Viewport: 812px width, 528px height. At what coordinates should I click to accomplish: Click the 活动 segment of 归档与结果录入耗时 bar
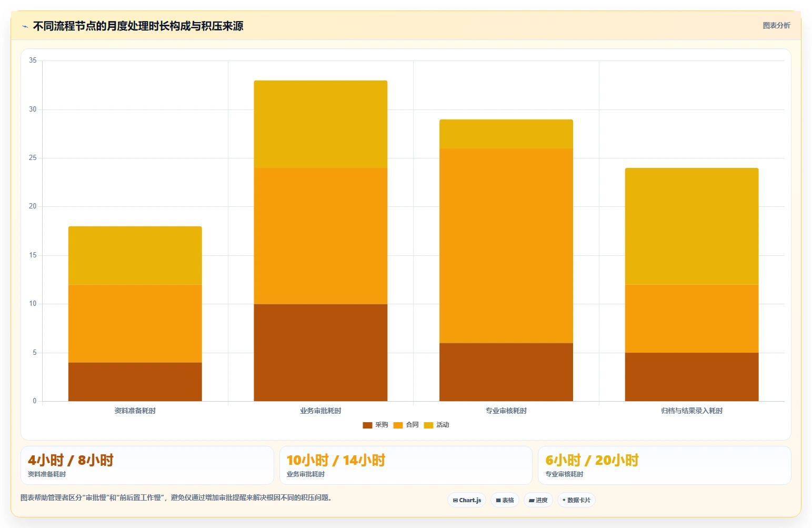691,226
